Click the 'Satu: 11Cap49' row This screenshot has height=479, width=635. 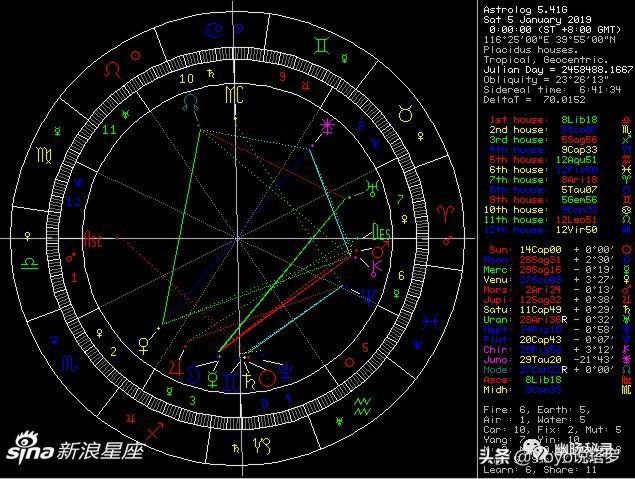(557, 310)
